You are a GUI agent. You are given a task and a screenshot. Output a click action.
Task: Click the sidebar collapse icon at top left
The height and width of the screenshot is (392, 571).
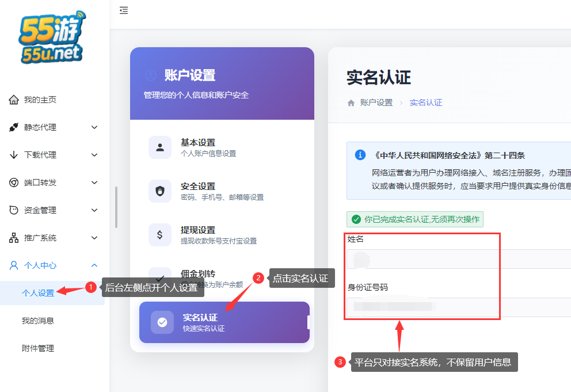coord(123,10)
